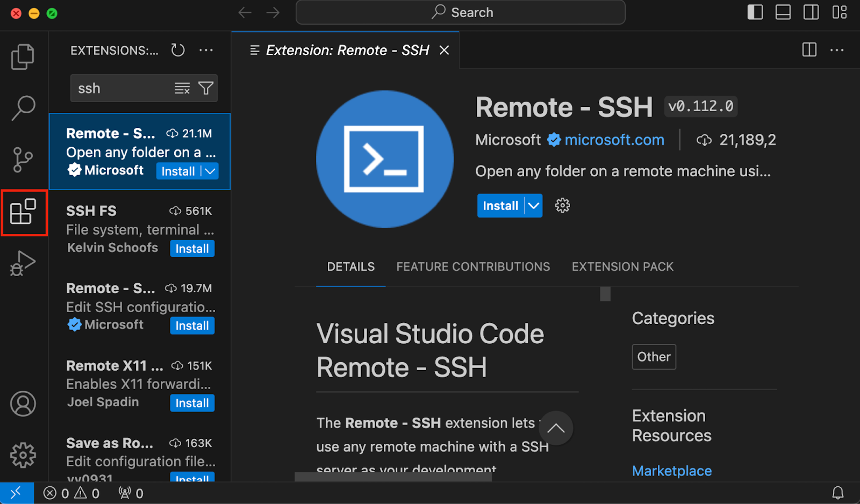
Task: Switch to EXTENSION PACK tab
Action: (x=622, y=267)
